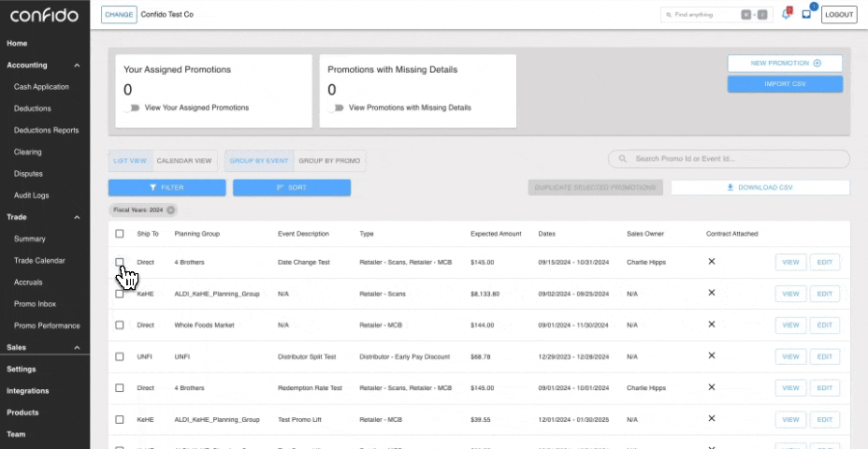Click Confido logo in sidebar
This screenshot has height=449, width=868.
point(44,15)
